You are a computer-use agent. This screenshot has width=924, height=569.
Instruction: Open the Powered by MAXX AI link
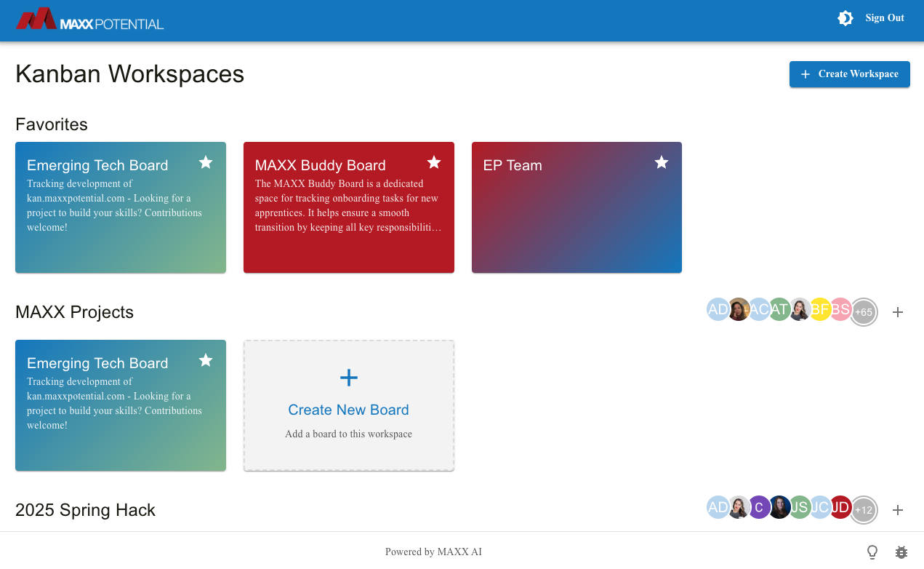click(433, 552)
